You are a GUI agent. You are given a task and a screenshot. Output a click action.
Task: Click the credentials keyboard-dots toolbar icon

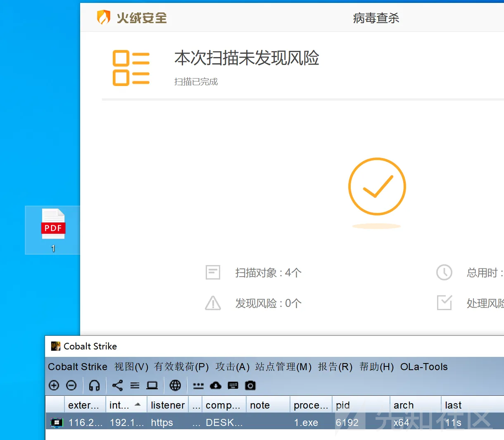click(198, 386)
